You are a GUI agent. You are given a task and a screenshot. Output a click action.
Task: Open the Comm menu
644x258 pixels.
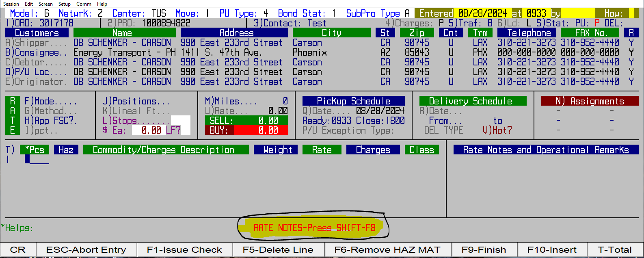click(84, 4)
